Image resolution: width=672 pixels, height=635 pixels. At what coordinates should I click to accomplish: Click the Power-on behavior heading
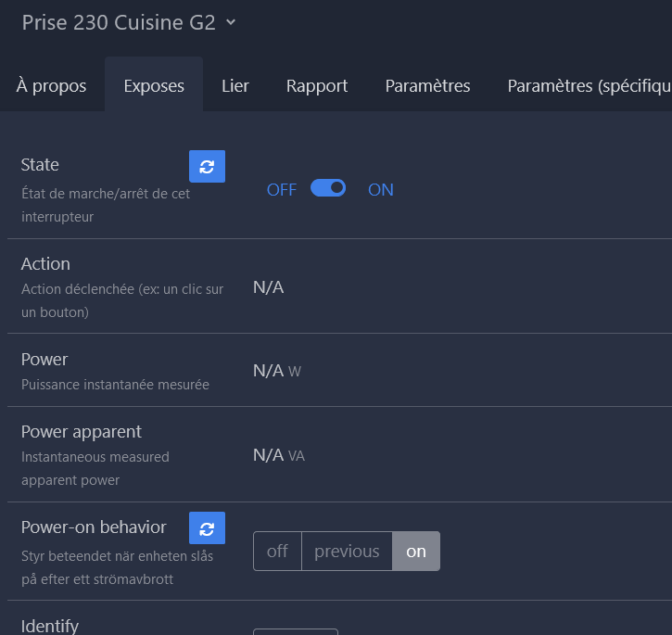(94, 527)
